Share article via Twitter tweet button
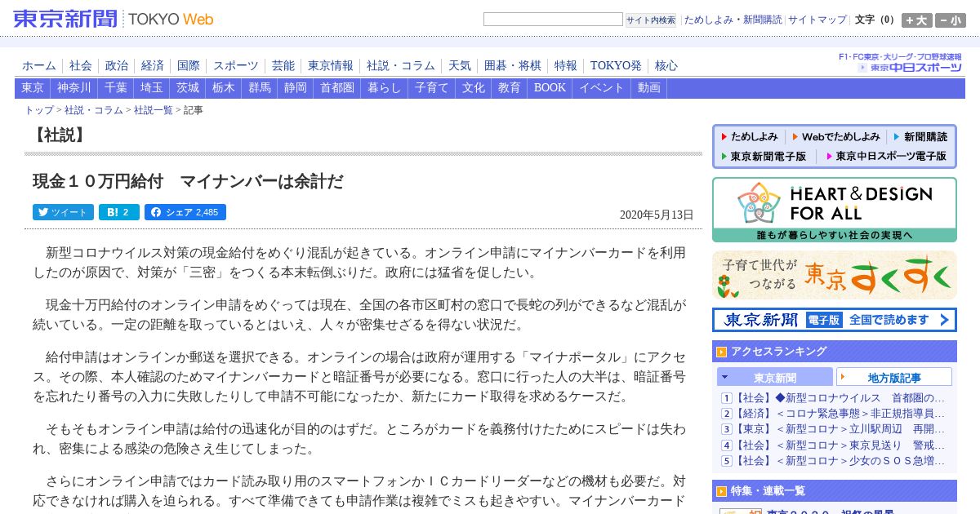This screenshot has height=514, width=980. pos(63,212)
